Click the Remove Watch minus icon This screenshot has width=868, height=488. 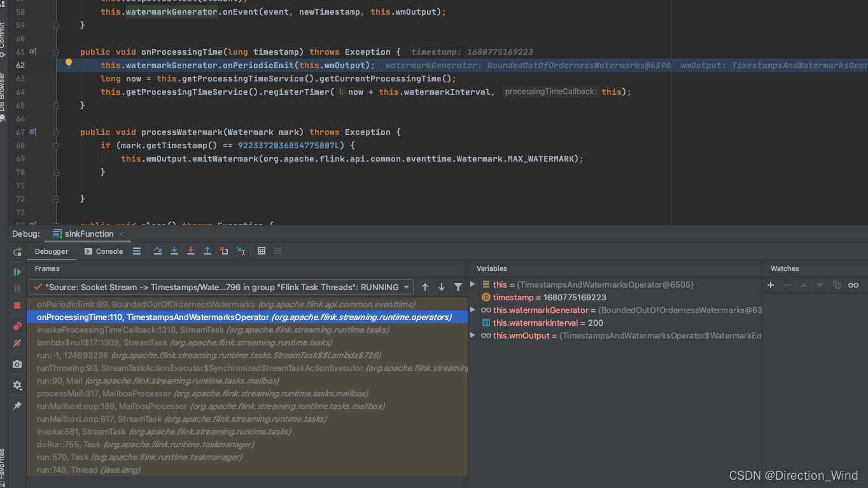tap(787, 285)
